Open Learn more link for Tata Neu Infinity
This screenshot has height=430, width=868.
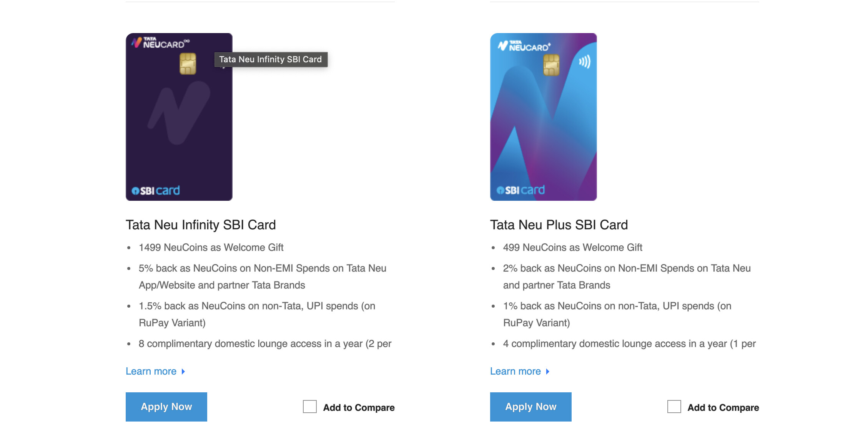151,371
